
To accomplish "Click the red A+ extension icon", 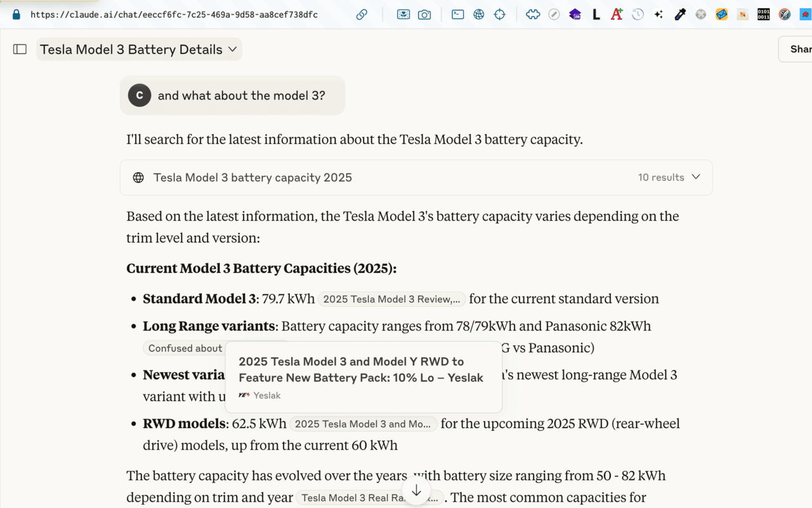I will tap(617, 15).
